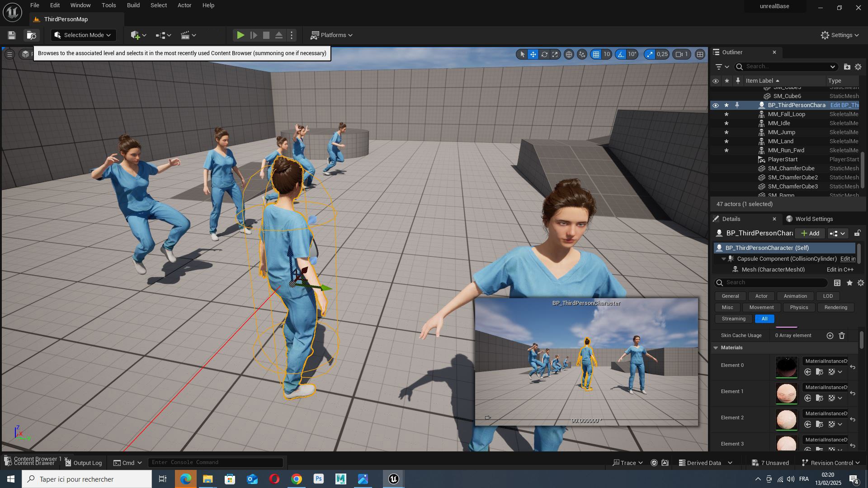Viewport: 868px width, 488px height.
Task: Toggle scale snapping
Action: pyautogui.click(x=650, y=54)
